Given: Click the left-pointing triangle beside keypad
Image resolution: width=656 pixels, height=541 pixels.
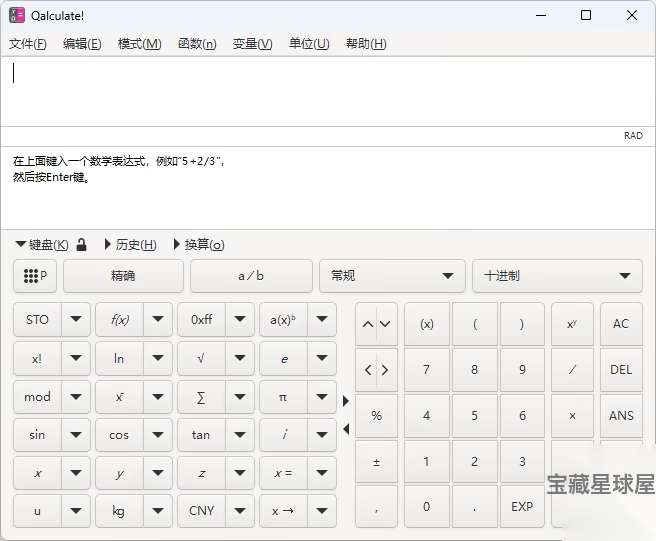Looking at the screenshot, I should pos(346,429).
